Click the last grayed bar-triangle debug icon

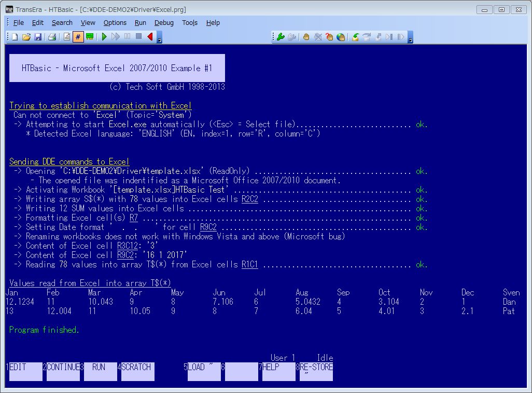click(401, 37)
